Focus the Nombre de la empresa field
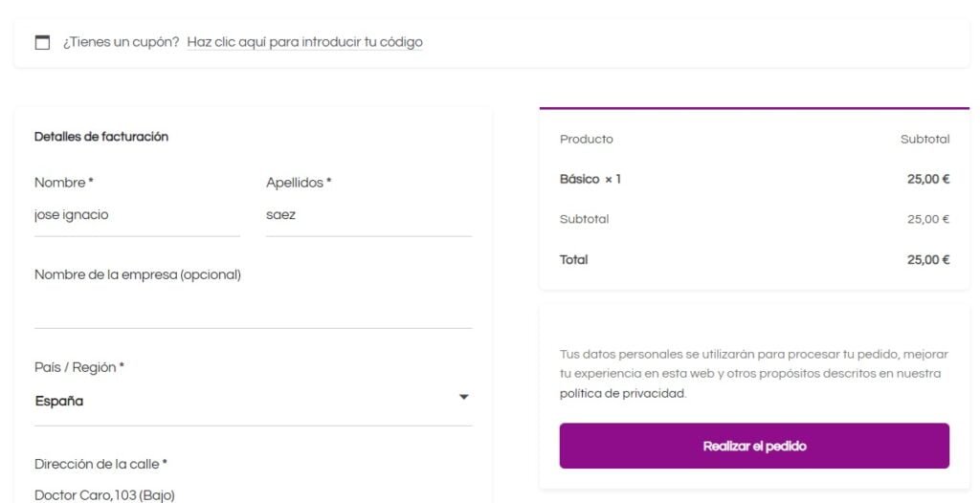 tap(253, 307)
